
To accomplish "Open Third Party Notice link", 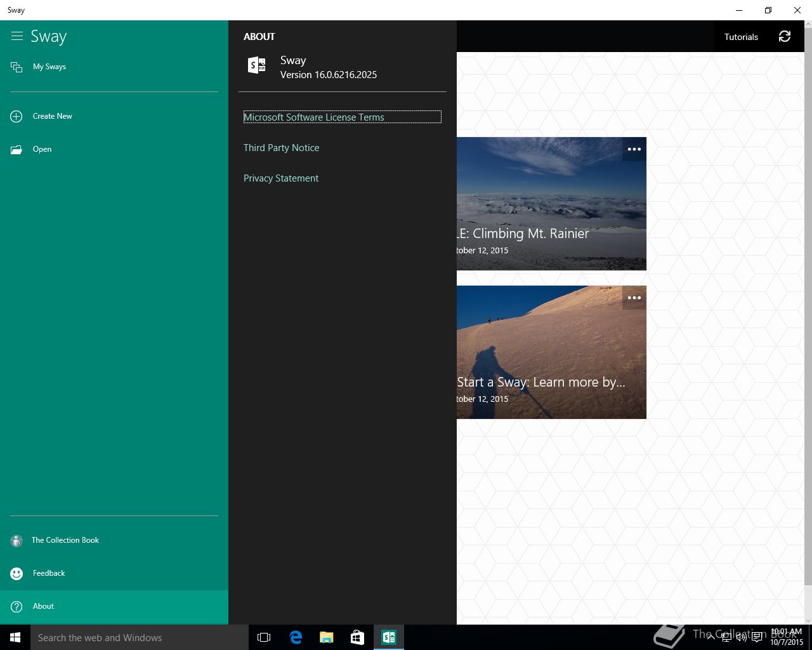I will pos(281,148).
